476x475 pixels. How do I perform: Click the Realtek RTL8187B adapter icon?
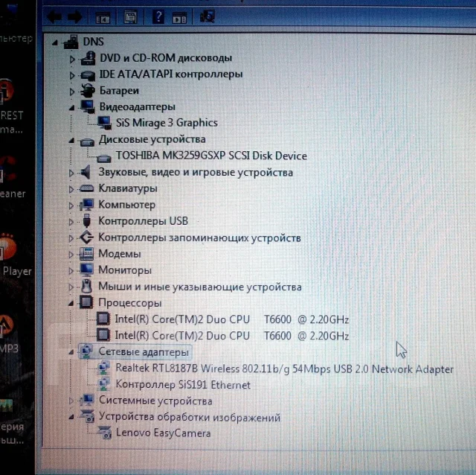pyautogui.click(x=103, y=368)
